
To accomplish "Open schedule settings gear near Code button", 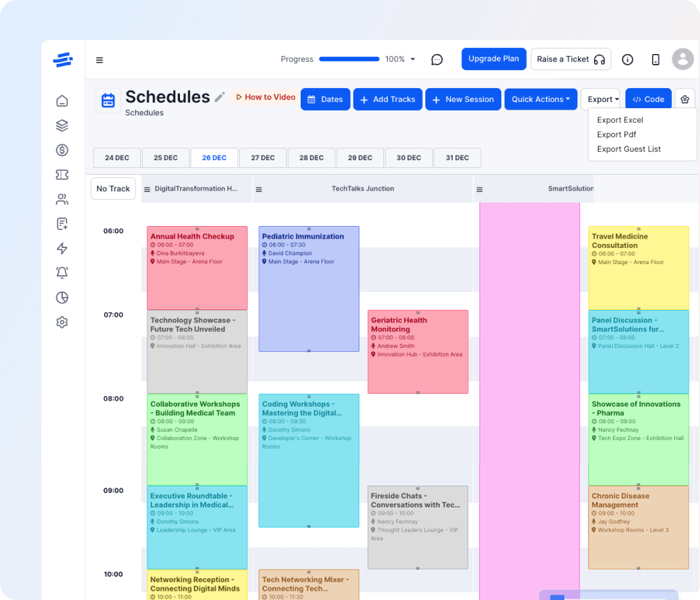I will coord(685,99).
